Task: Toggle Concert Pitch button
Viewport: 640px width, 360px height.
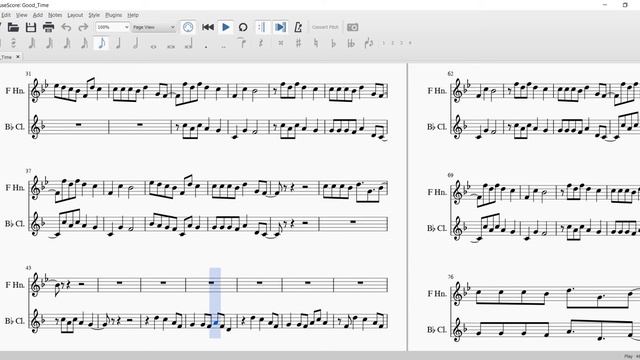Action: click(x=325, y=27)
